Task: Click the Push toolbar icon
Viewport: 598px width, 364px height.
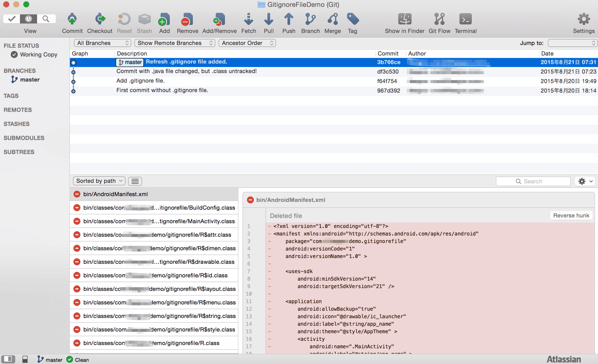Action: [x=289, y=19]
